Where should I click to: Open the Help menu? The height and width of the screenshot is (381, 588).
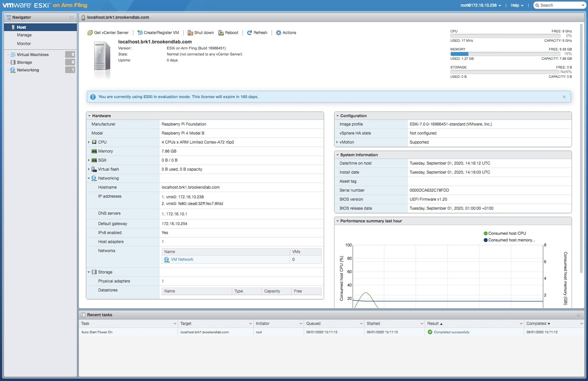(517, 5)
